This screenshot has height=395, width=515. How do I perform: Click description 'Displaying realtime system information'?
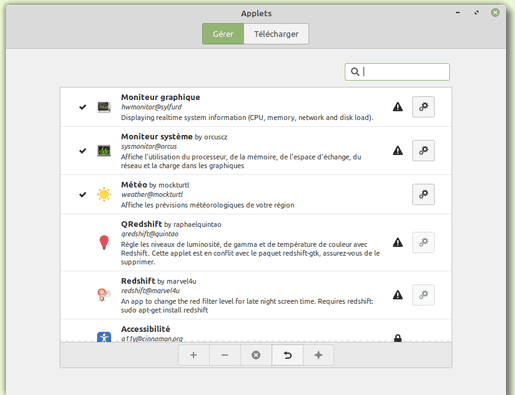coord(247,117)
